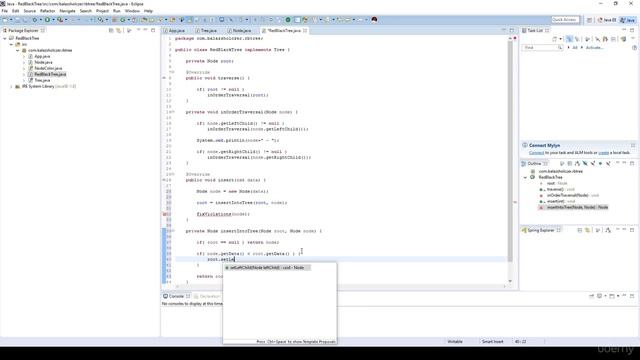640x360 pixels.
Task: Click the green Run button in toolbar
Action: coord(47,20)
